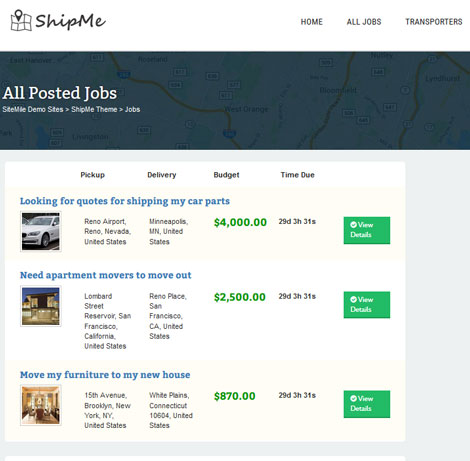This screenshot has width=470, height=461.
Task: Click SiteMile Demo Sites breadcrumb
Action: tap(33, 109)
